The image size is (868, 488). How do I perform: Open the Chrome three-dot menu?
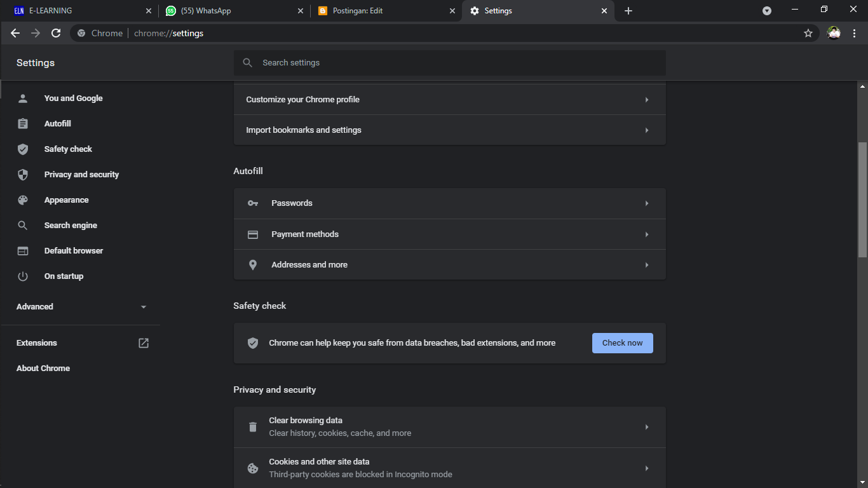(854, 33)
